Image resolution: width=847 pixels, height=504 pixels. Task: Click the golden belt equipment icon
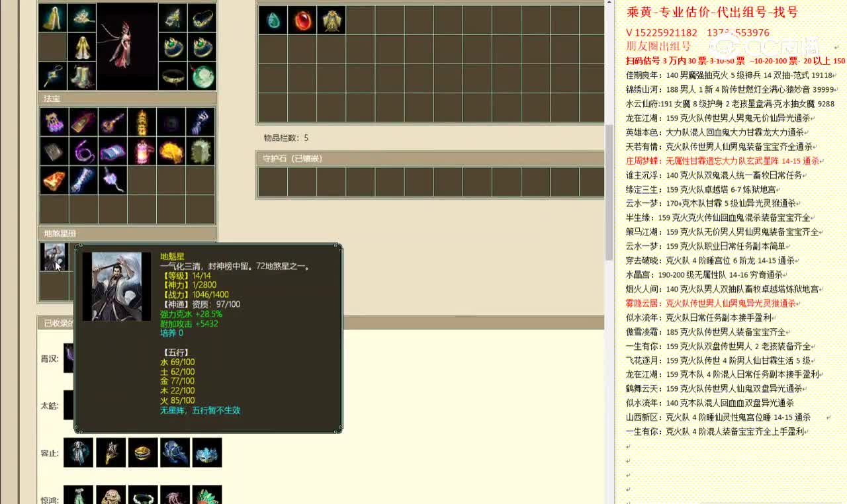pyautogui.click(x=173, y=76)
